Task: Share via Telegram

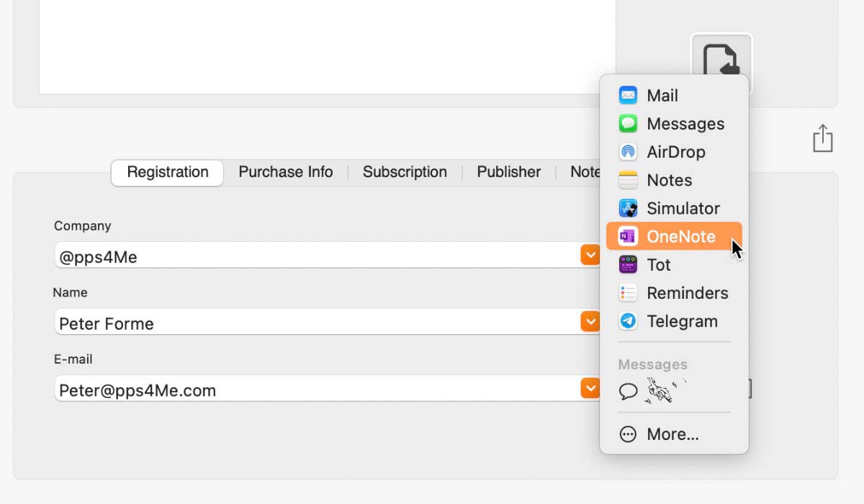Action: pyautogui.click(x=674, y=321)
